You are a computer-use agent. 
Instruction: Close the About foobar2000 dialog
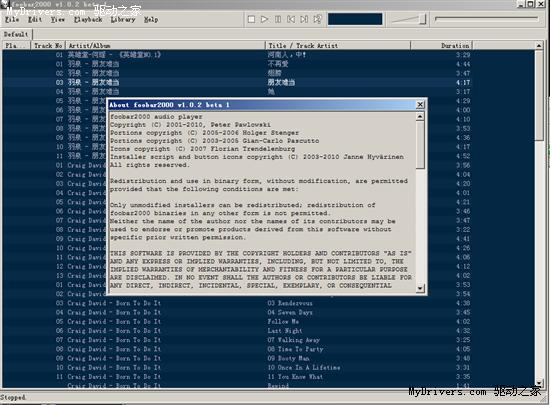[x=420, y=104]
